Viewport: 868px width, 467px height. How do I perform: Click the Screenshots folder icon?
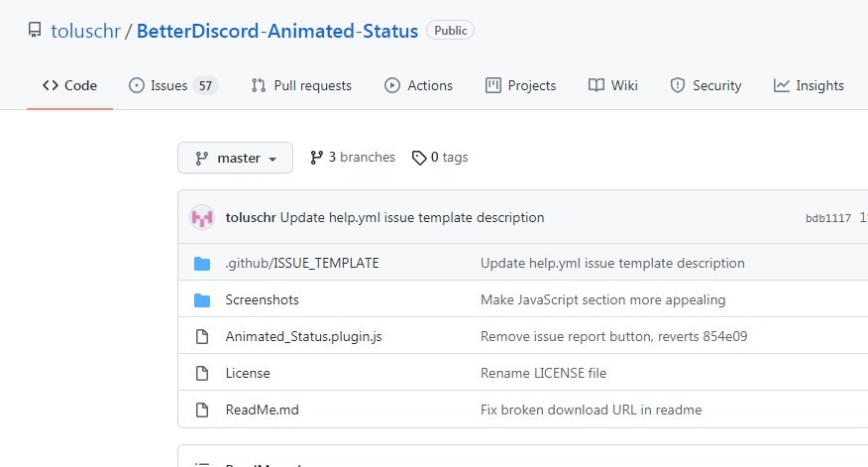click(202, 299)
